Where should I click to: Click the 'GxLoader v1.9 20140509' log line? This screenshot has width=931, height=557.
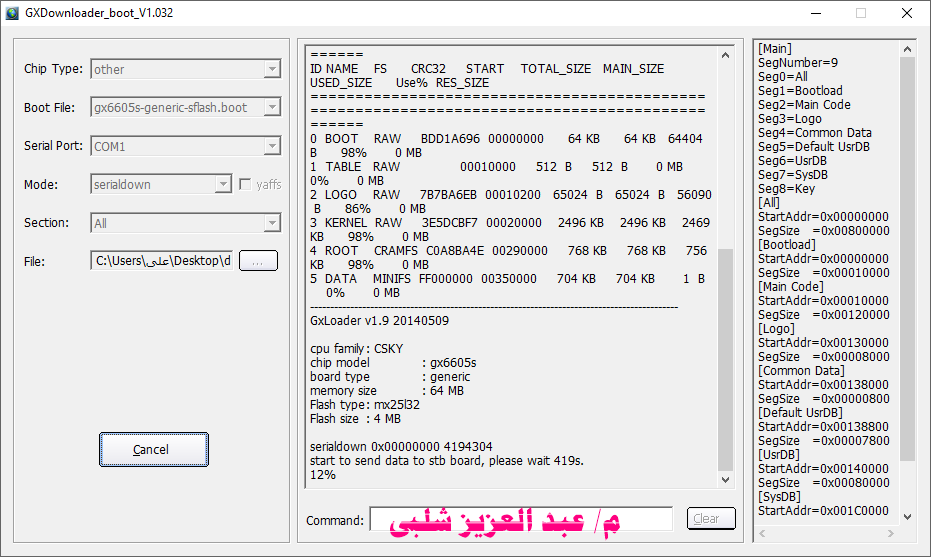379,321
